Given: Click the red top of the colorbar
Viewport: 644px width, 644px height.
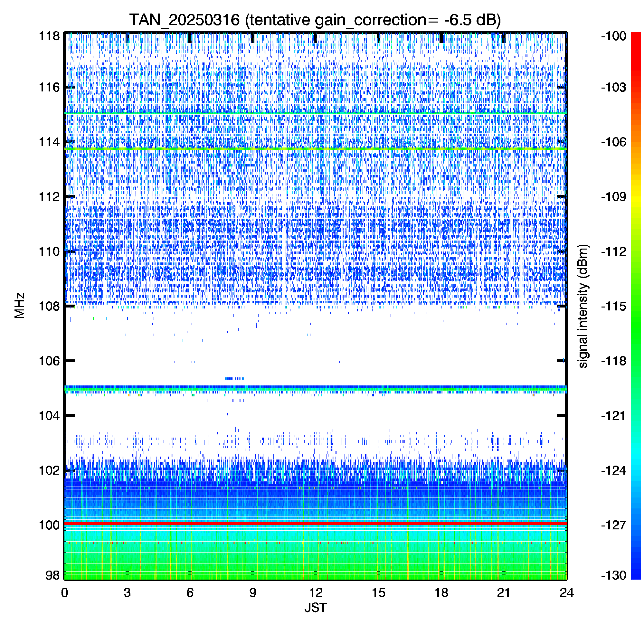Looking at the screenshot, I should tap(636, 38).
